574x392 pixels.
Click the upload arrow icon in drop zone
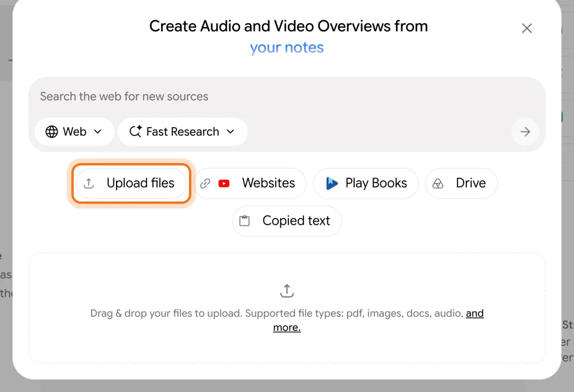tap(287, 291)
